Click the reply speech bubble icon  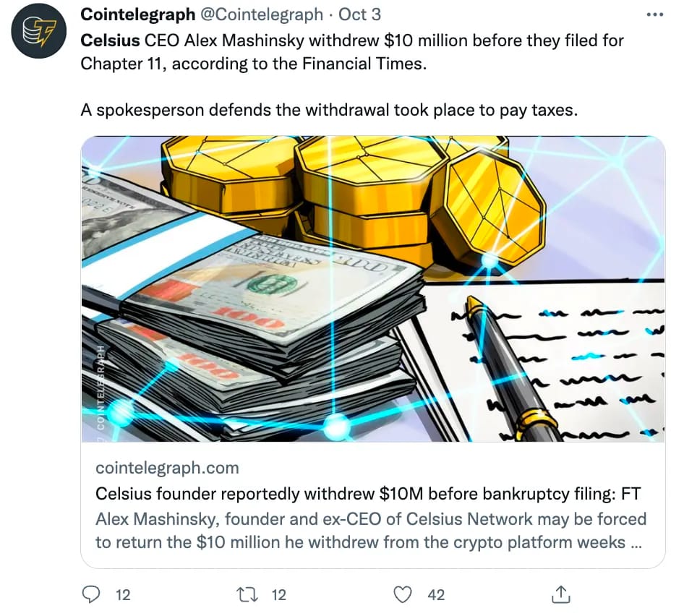point(90,594)
